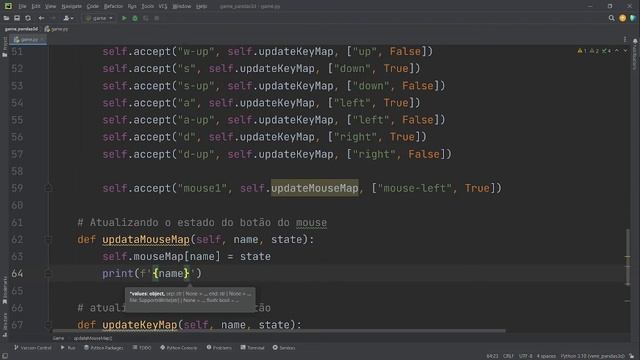This screenshot has width=640, height=360.
Task: Click Game class in bottom breadcrumb
Action: (x=58, y=338)
